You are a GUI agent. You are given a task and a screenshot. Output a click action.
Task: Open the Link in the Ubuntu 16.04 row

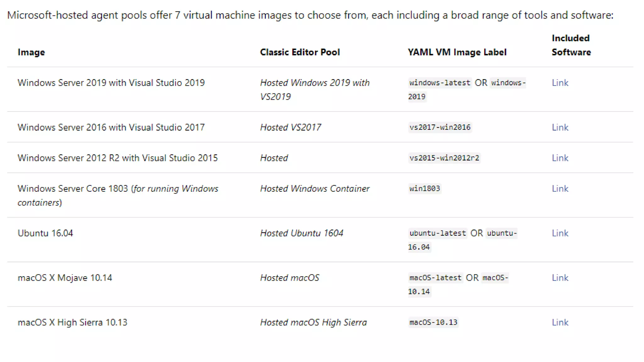560,233
